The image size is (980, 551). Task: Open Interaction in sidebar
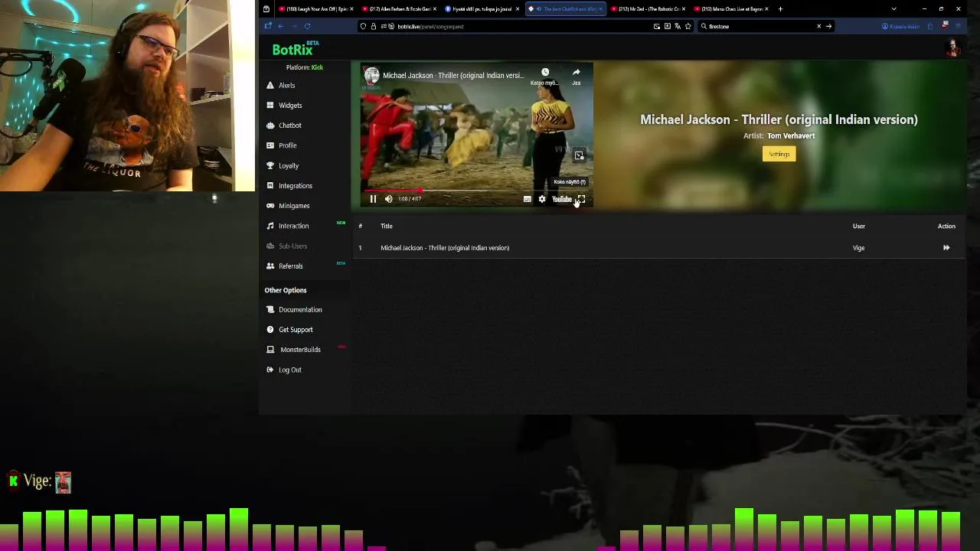click(294, 226)
